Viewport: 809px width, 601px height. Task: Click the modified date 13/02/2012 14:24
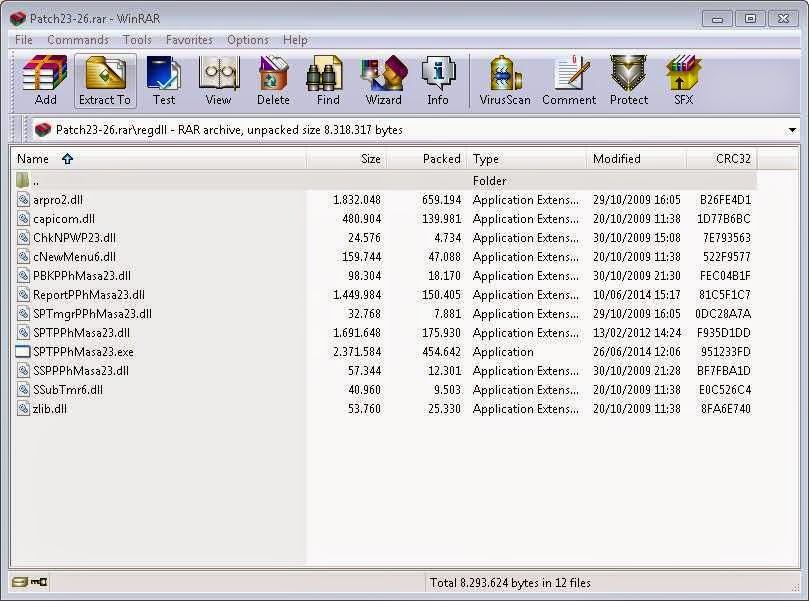637,333
